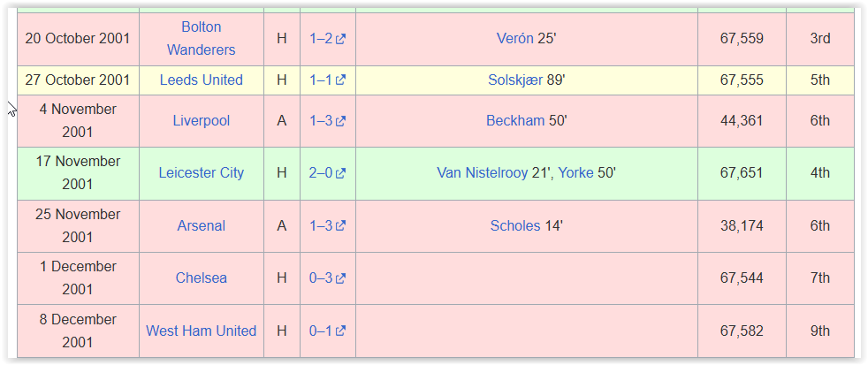
Task: Open the Bolton Wanderers team link
Action: click(202, 38)
